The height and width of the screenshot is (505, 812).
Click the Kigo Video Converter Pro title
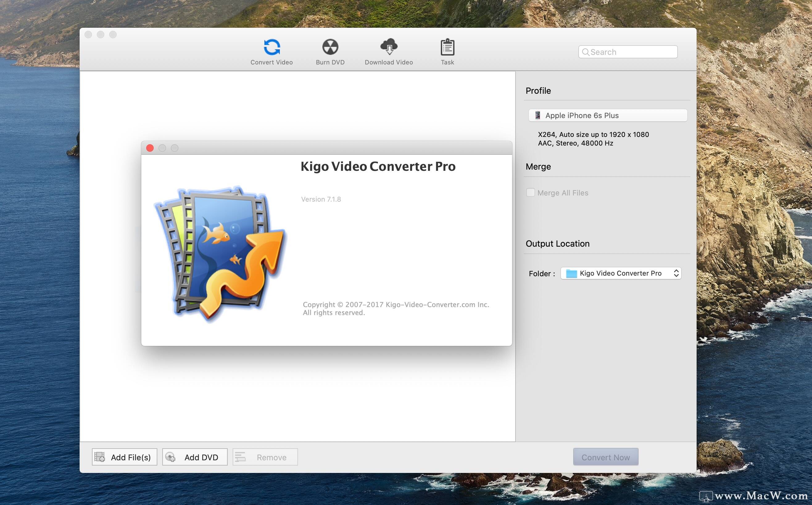[378, 166]
